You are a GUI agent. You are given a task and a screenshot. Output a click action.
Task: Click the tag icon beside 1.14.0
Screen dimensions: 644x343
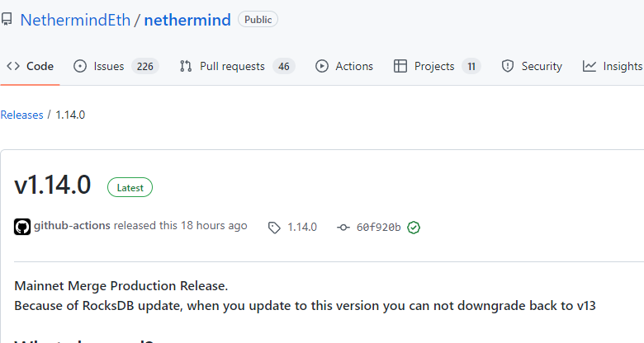274,228
